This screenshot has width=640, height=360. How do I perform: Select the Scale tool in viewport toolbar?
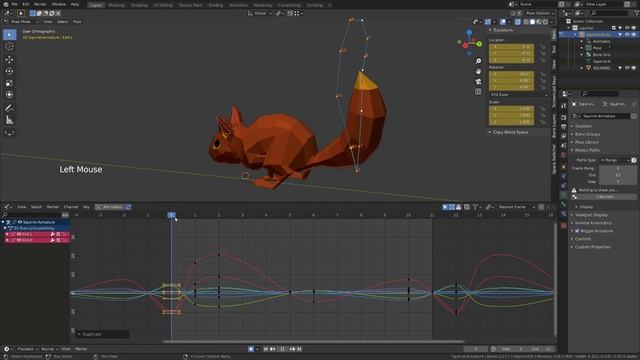click(x=9, y=83)
